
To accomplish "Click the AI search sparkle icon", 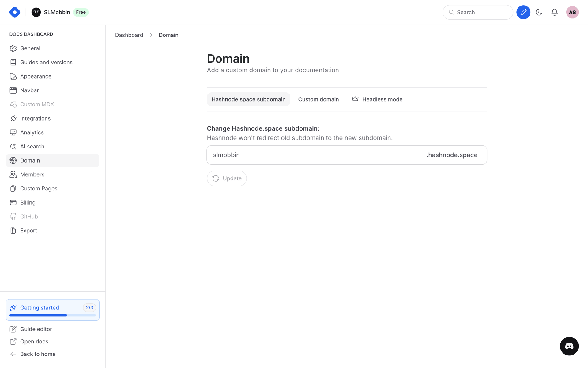I will [13, 147].
